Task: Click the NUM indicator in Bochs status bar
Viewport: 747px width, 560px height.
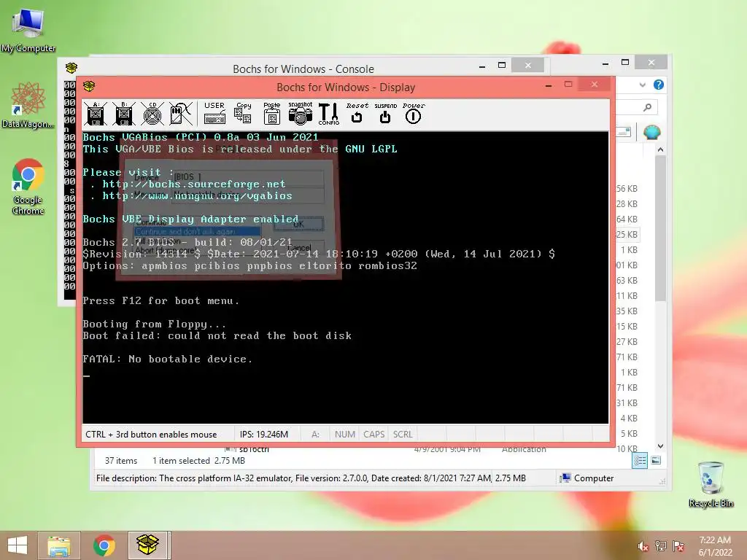Action: point(345,435)
